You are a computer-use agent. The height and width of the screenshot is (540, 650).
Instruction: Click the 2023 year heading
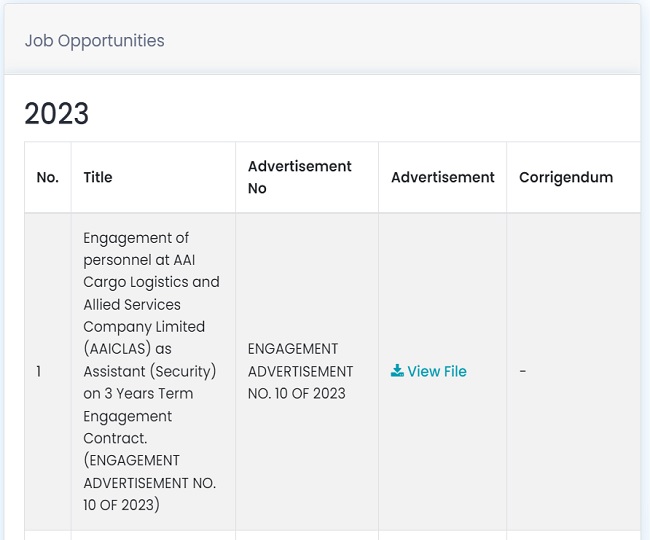pyautogui.click(x=57, y=113)
